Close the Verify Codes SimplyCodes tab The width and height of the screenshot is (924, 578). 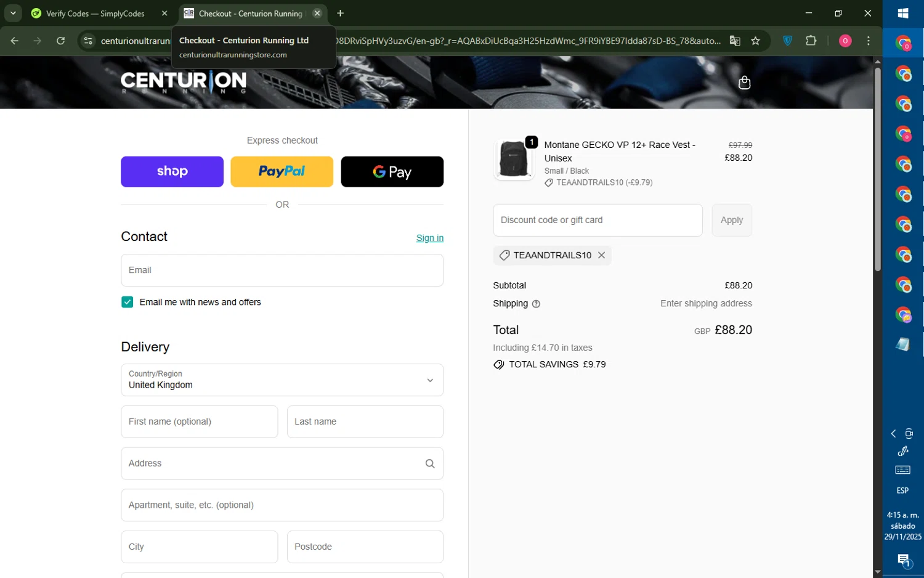(164, 13)
